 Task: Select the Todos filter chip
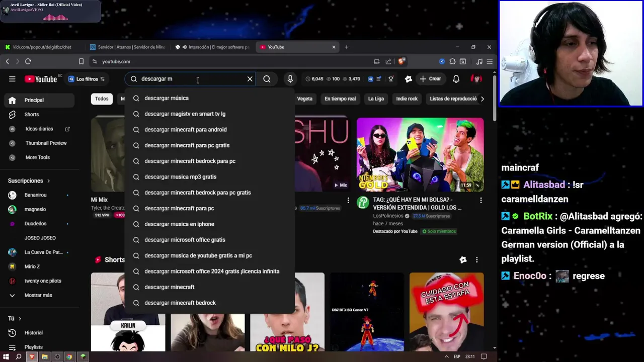[102, 99]
